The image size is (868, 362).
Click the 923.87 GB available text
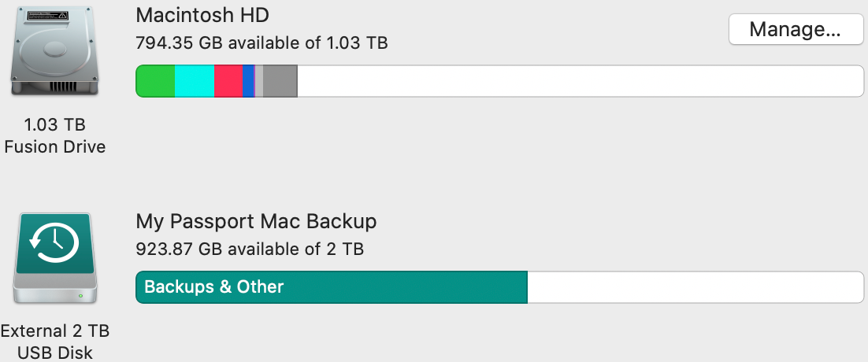click(x=249, y=249)
